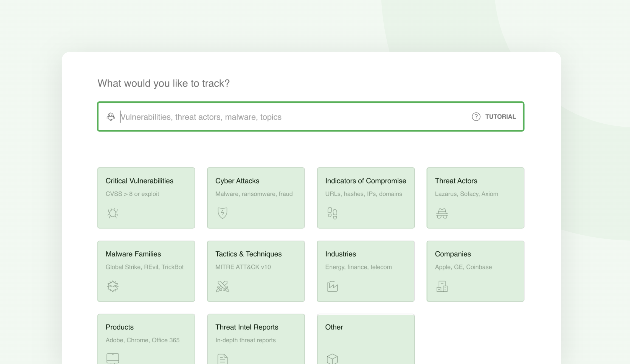Viewport: 630px width, 364px height.
Task: Click the spy hat icon for Threat Actors
Action: pyautogui.click(x=442, y=213)
